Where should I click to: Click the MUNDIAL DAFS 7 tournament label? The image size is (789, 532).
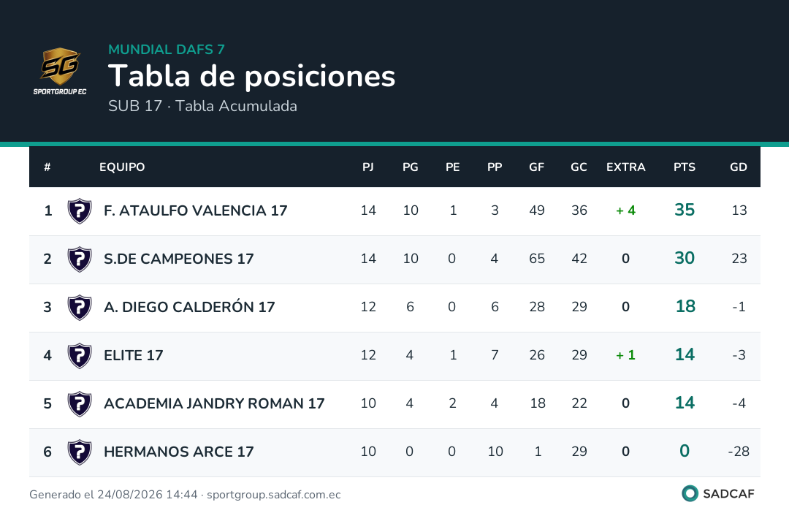pyautogui.click(x=167, y=49)
